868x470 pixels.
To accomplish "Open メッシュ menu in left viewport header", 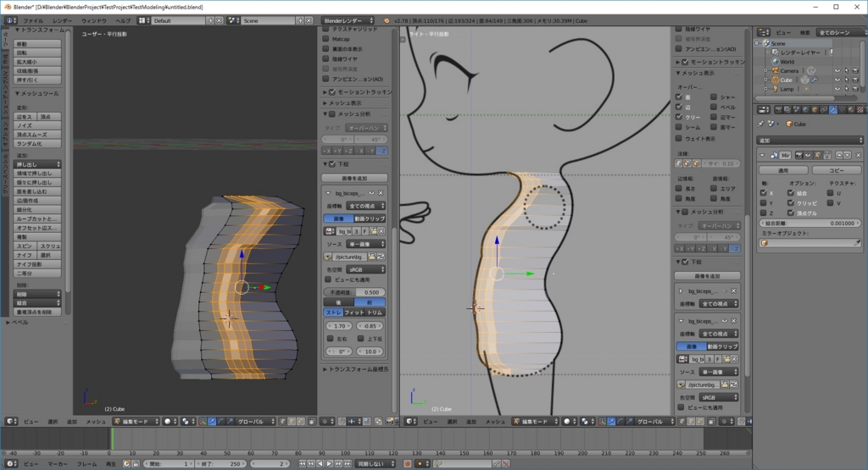I will tap(95, 422).
